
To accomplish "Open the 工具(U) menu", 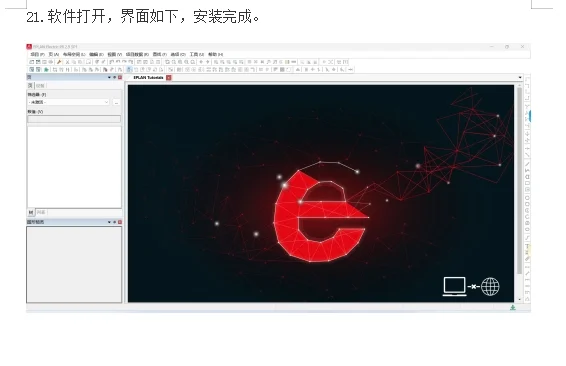I will pos(197,55).
